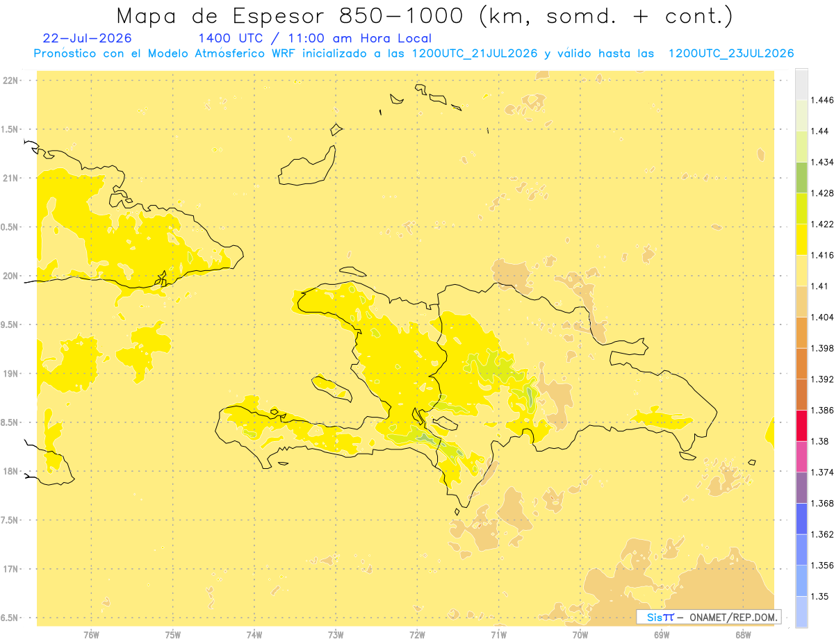Viewport: 834px width, 644px height.
Task: Click legend value '1.374'
Action: (x=823, y=472)
